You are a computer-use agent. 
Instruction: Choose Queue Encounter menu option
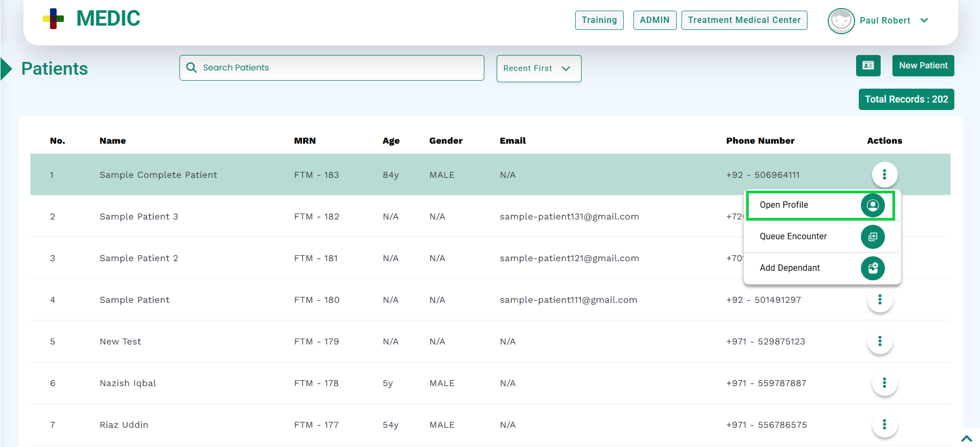793,237
